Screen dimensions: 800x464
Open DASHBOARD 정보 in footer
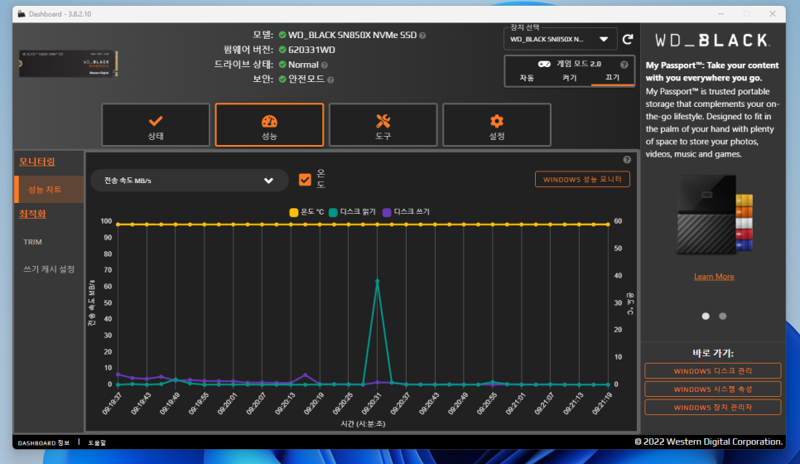[x=43, y=443]
